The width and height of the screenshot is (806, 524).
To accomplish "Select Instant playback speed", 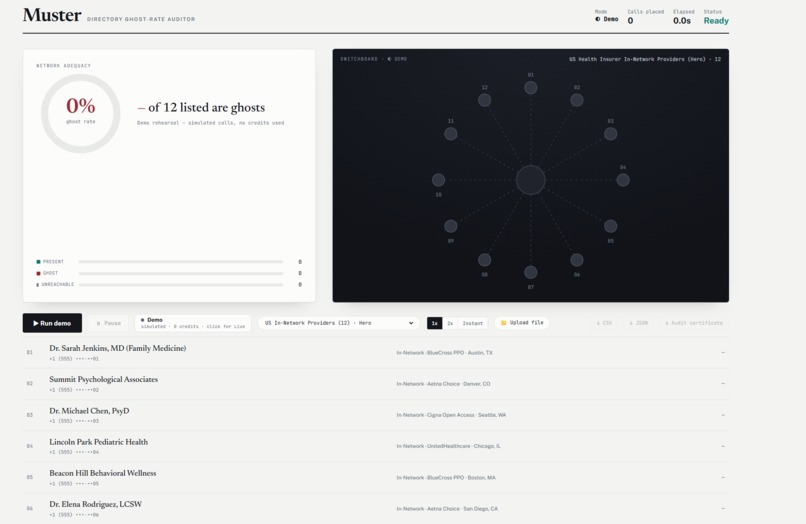I will [472, 323].
